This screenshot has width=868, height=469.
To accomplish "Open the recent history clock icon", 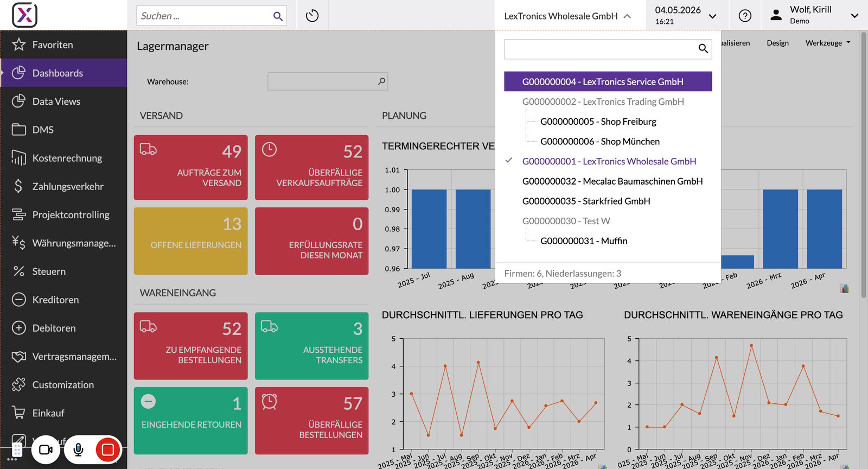I will [x=312, y=16].
